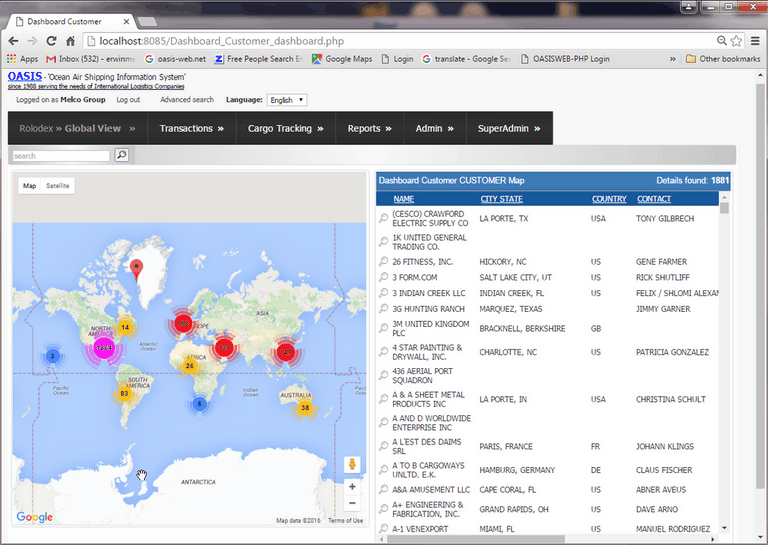Open details icon for A+ ENGINEERING & FABRICATION
This screenshot has height=545, width=768.
click(384, 509)
